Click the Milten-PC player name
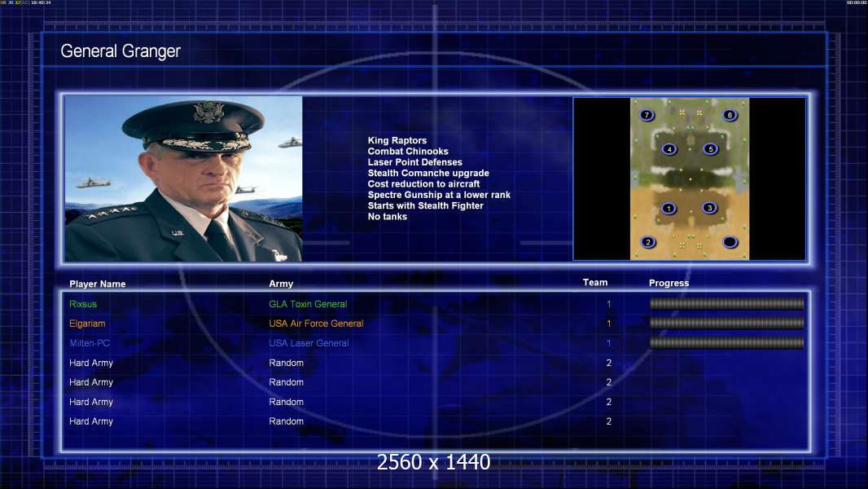The image size is (868, 489). pyautogui.click(x=89, y=343)
